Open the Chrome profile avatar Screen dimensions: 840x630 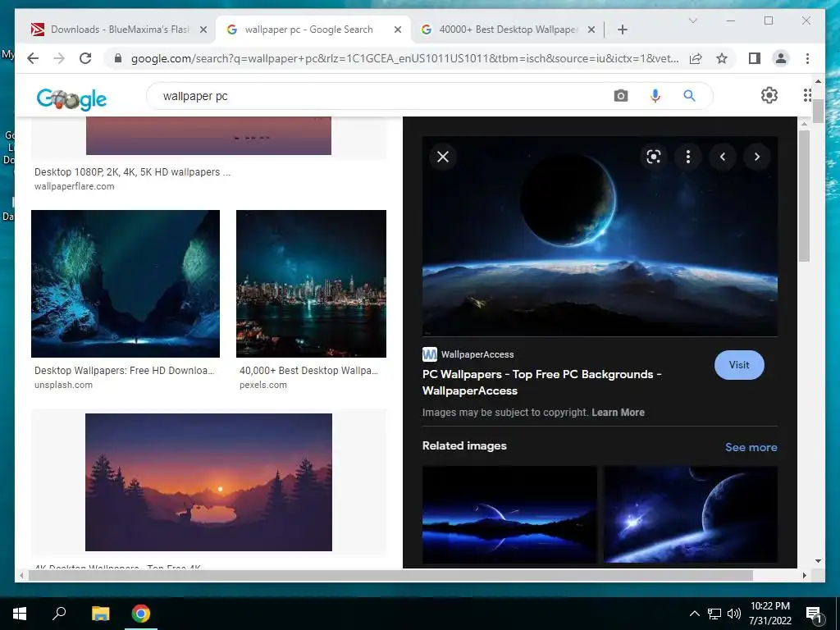click(781, 58)
